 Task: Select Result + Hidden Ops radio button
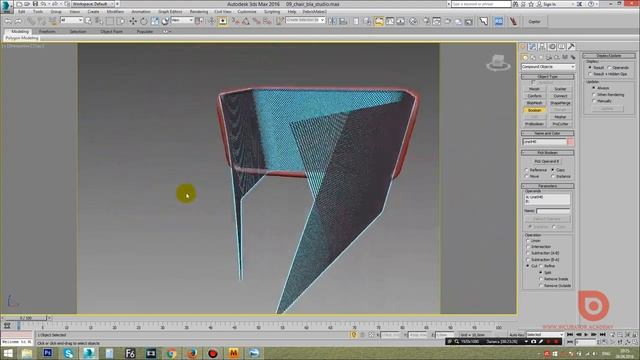click(590, 74)
